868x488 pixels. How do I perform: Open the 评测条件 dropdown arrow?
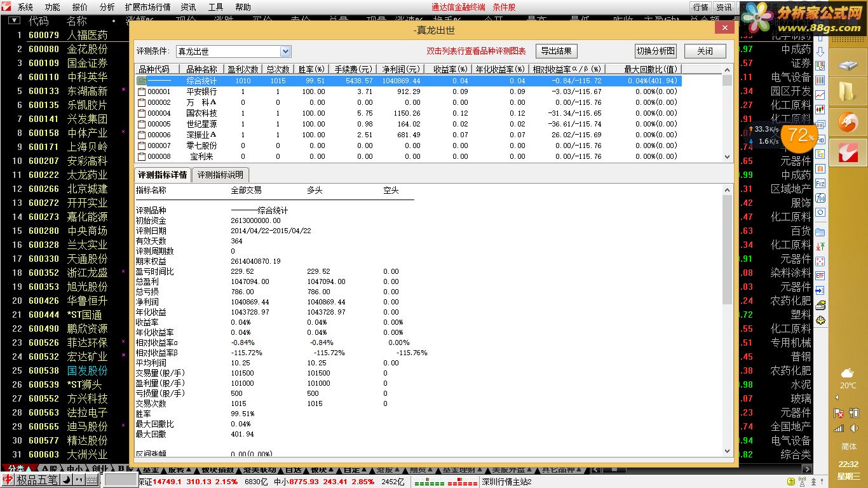click(x=285, y=51)
